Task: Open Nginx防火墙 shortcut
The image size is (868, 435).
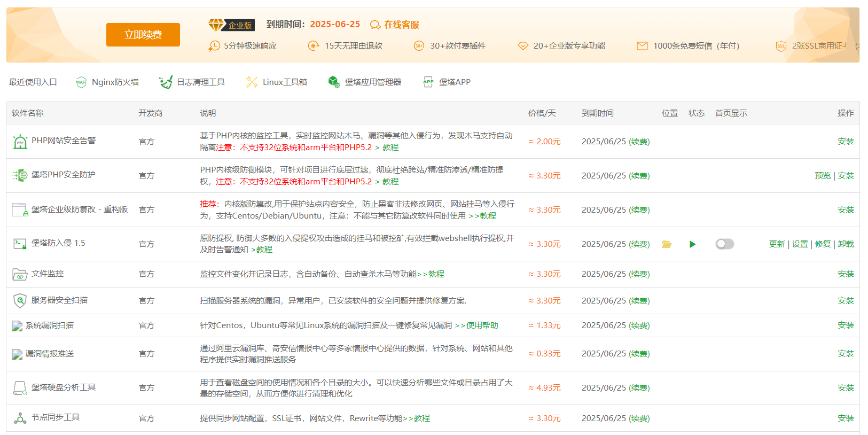Action: [x=107, y=82]
